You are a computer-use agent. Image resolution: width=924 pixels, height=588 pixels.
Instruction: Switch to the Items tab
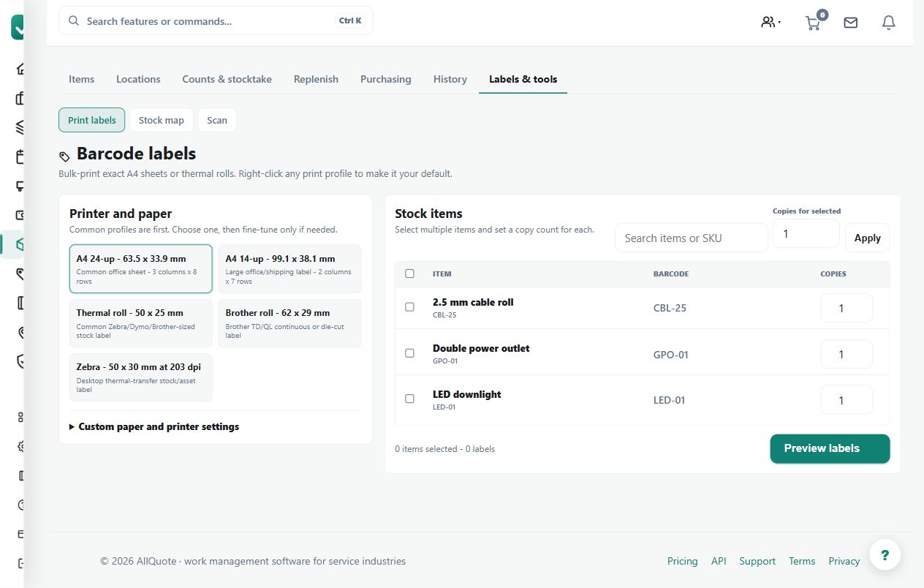click(81, 79)
